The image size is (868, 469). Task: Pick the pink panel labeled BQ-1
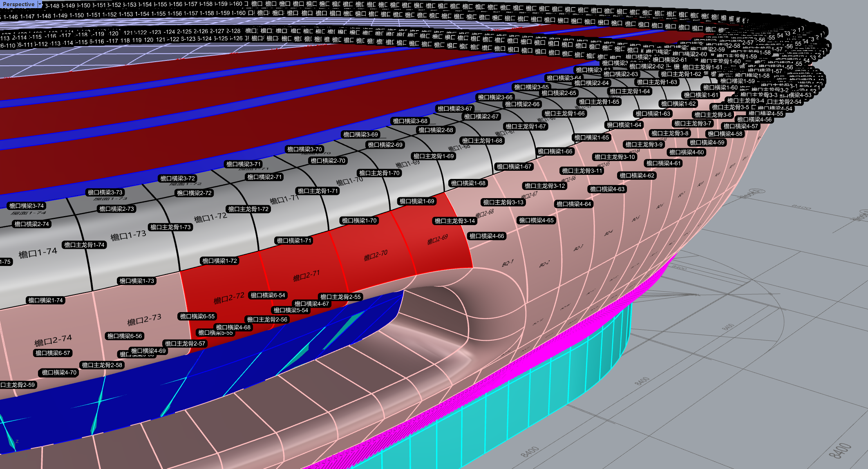click(x=507, y=264)
